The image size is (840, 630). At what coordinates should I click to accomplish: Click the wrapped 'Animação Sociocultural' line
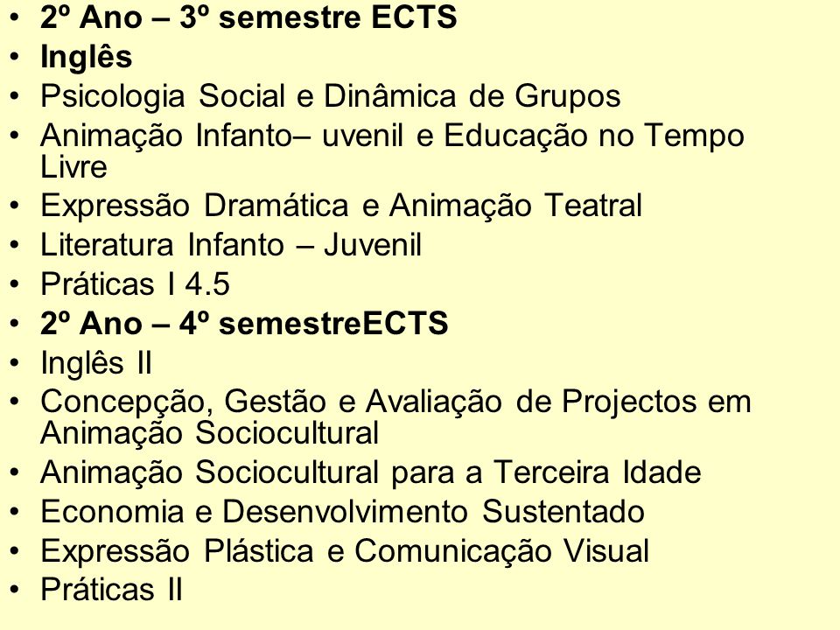click(x=209, y=433)
